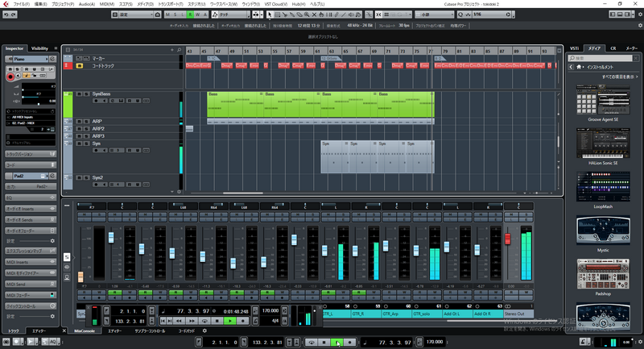Switch to VSTi tab in right zone
644x349 pixels.
pyautogui.click(x=574, y=48)
